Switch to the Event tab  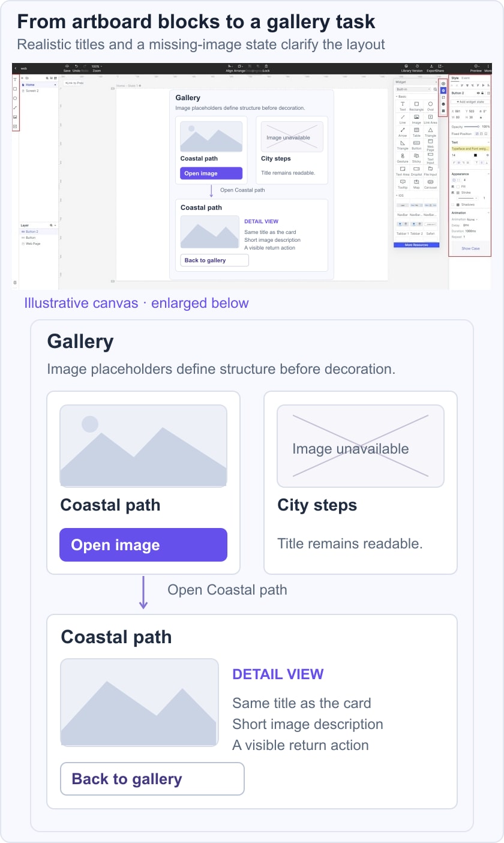tap(466, 78)
